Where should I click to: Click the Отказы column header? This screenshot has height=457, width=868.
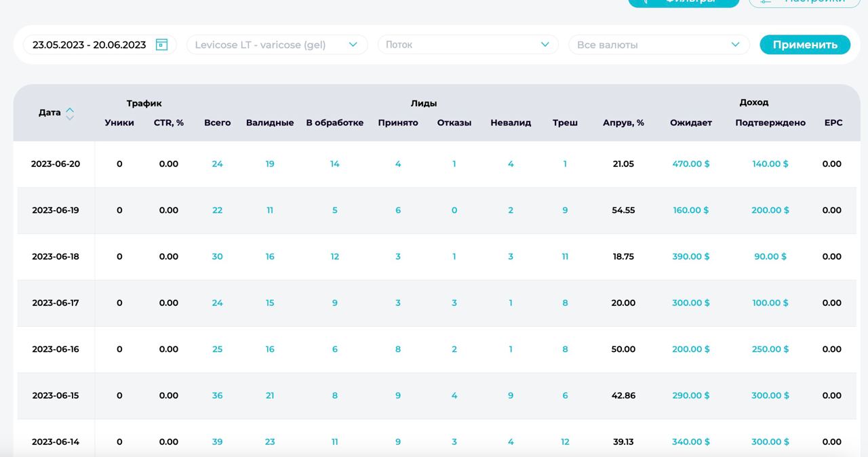pyautogui.click(x=454, y=123)
